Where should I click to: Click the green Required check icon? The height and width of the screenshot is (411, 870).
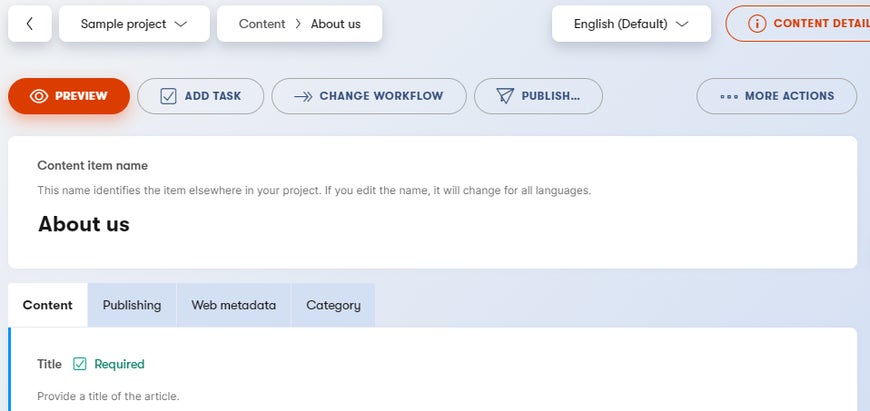(x=80, y=364)
